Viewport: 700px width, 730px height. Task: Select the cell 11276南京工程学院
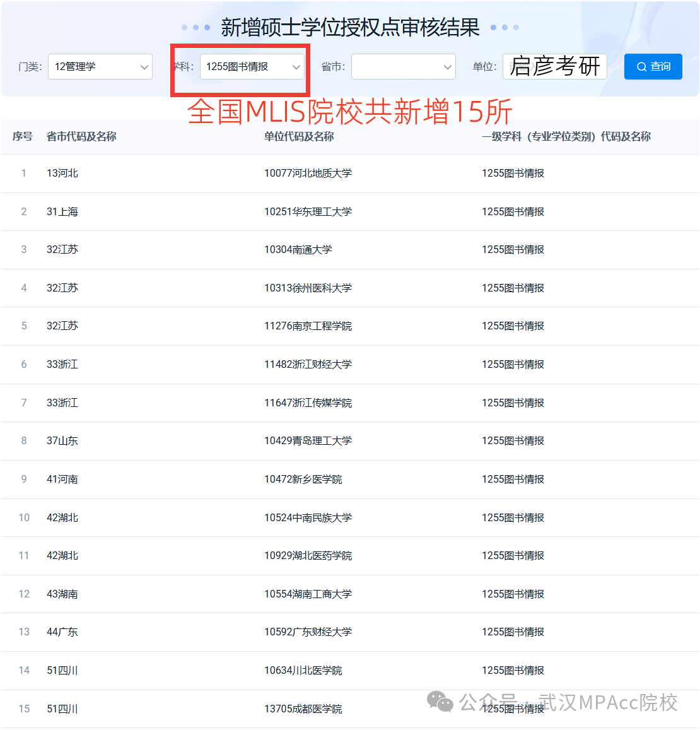click(308, 326)
